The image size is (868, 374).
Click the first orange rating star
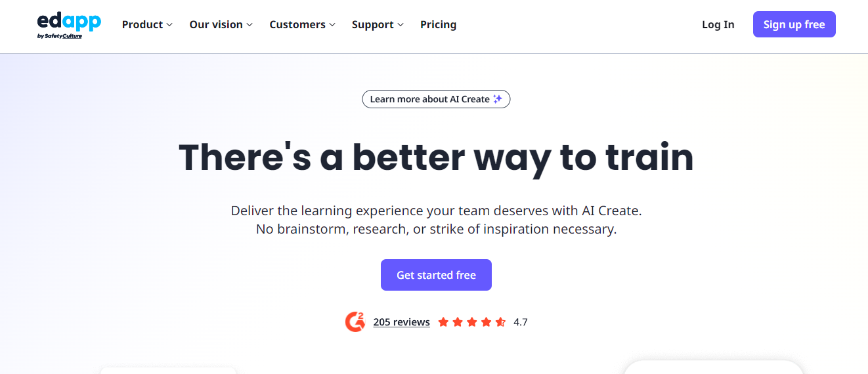[443, 322]
